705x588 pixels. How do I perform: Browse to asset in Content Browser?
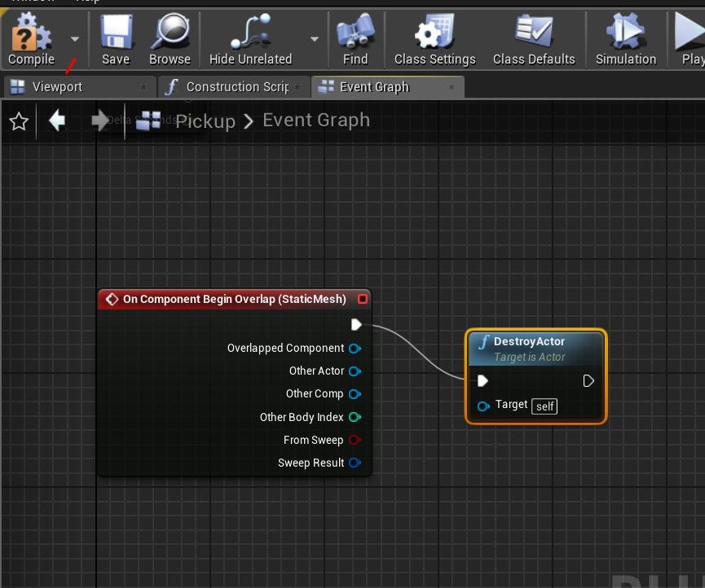point(170,40)
